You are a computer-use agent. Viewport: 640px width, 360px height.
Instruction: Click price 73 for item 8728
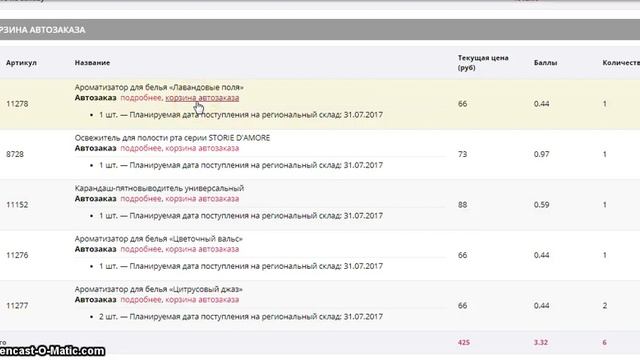(x=462, y=154)
